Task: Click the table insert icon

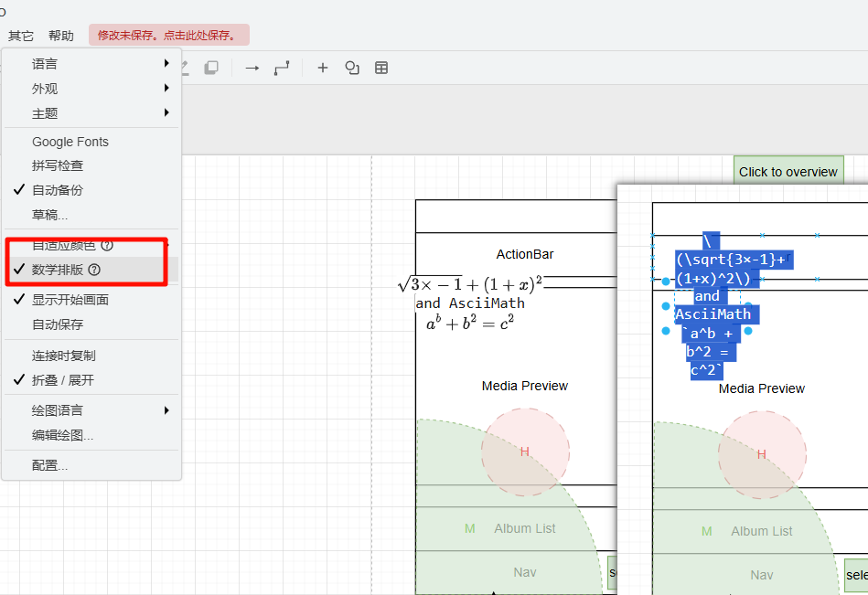Action: 381,68
